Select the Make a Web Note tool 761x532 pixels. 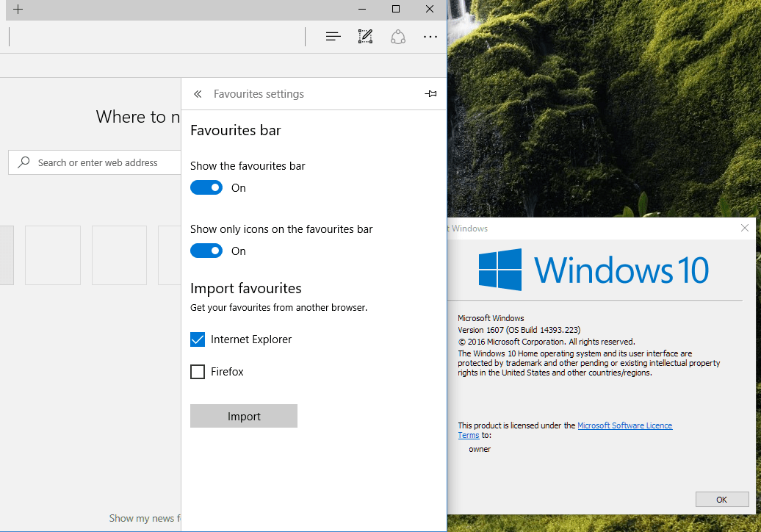(365, 36)
